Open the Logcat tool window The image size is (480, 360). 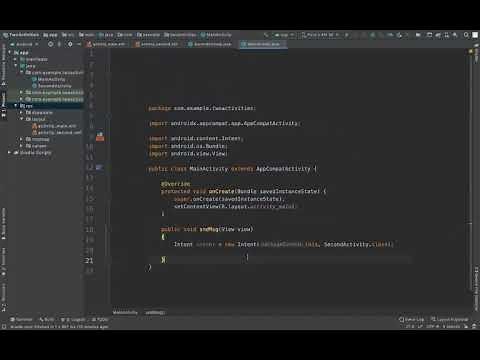(73, 319)
